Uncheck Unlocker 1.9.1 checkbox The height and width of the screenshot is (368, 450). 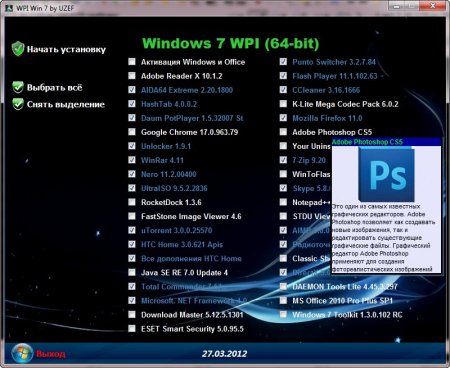click(132, 146)
